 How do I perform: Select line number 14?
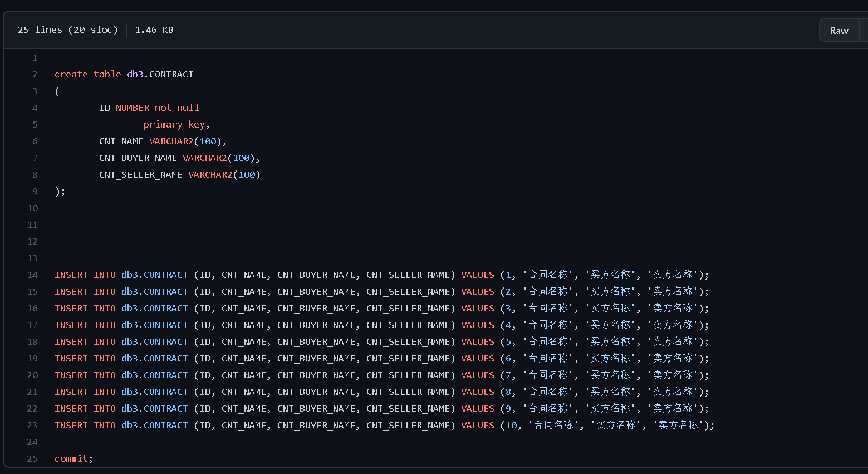pyautogui.click(x=32, y=275)
